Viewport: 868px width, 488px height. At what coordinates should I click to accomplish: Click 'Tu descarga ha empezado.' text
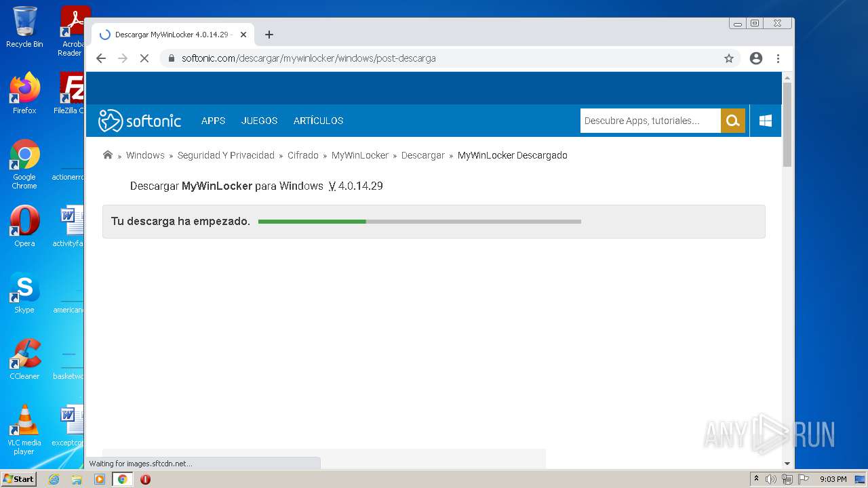[x=180, y=222]
